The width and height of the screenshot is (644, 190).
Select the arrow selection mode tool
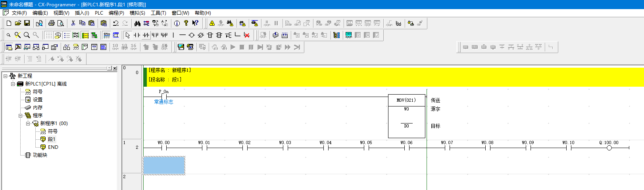pyautogui.click(x=128, y=35)
